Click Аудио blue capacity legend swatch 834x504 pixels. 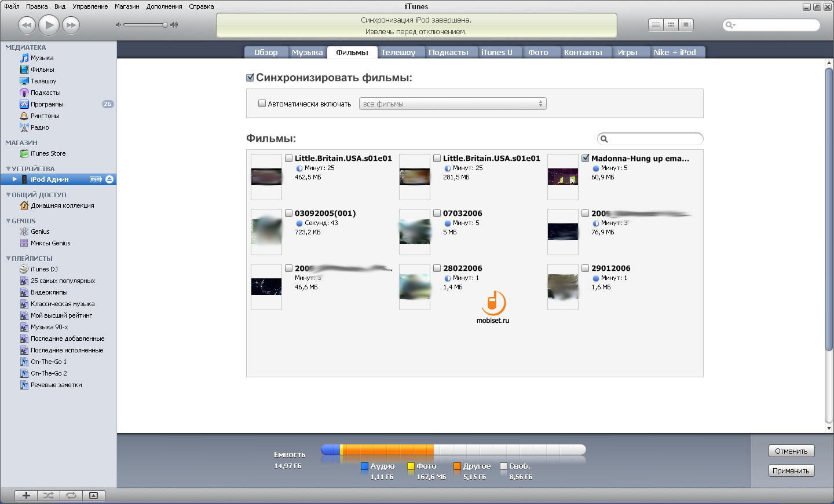[x=364, y=466]
